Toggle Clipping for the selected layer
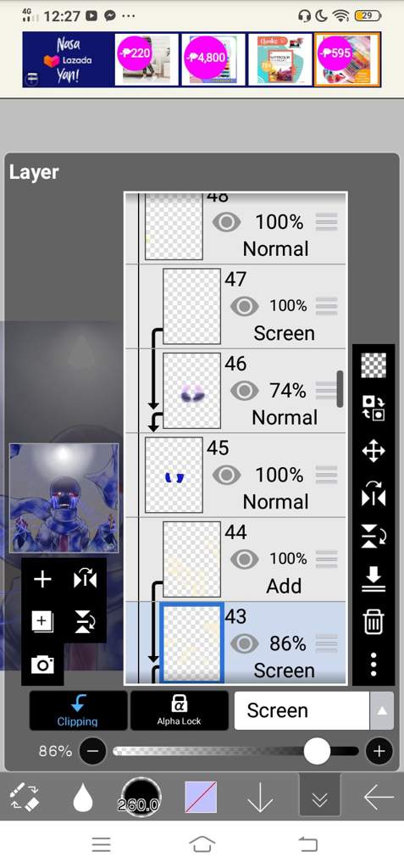 click(x=78, y=711)
